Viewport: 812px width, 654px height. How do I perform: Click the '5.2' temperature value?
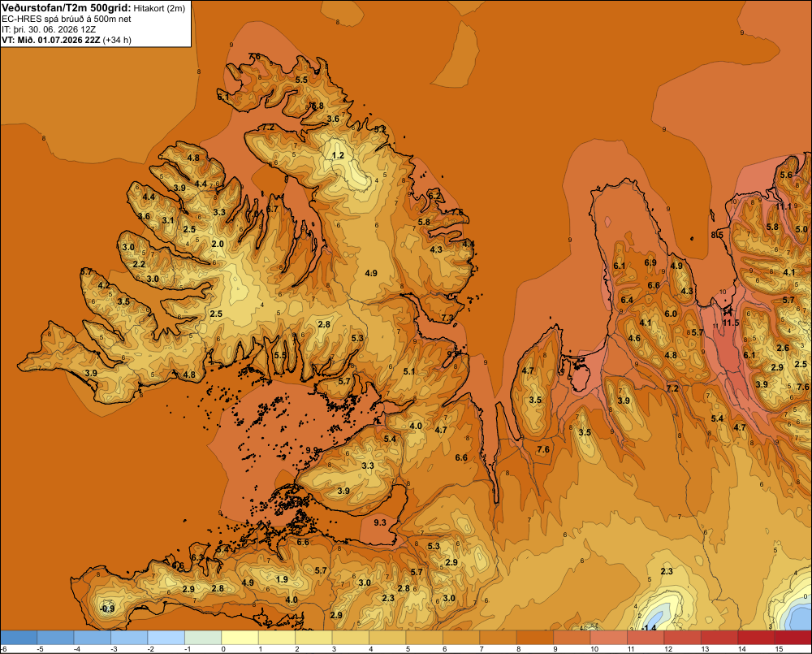click(380, 129)
